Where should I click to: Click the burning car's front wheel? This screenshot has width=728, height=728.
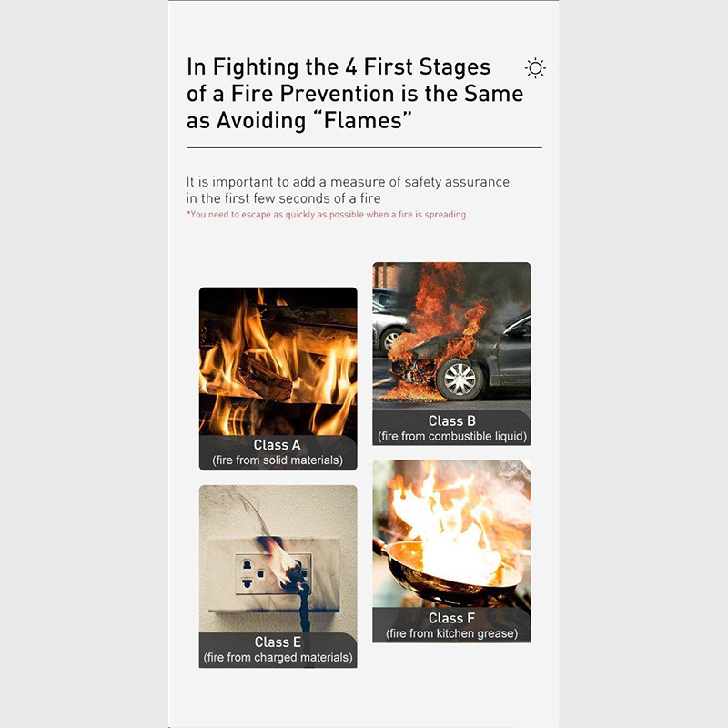click(x=460, y=379)
